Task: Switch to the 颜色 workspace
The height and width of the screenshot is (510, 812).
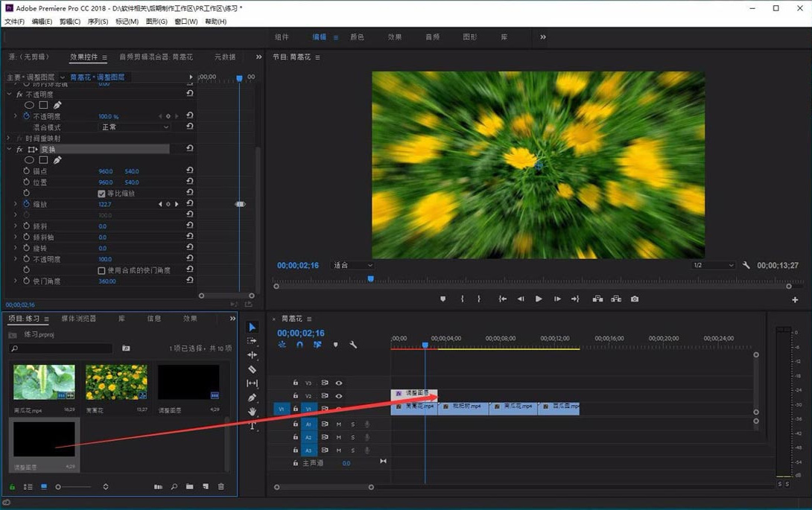Action: [357, 37]
